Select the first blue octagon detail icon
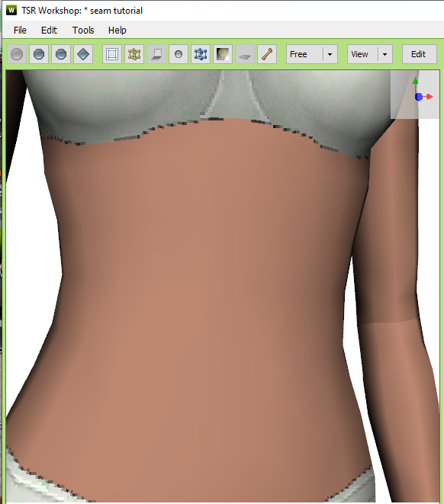The height and width of the screenshot is (504, 444). coord(39,54)
